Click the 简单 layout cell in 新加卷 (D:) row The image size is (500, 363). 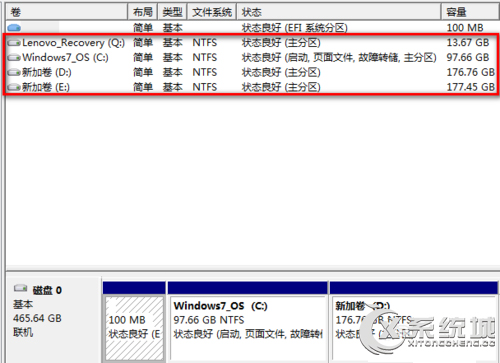(x=143, y=72)
